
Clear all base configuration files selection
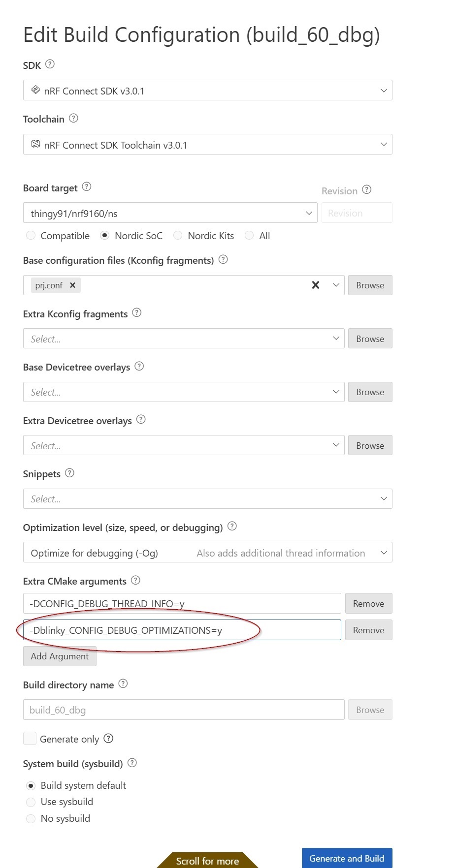click(x=316, y=285)
